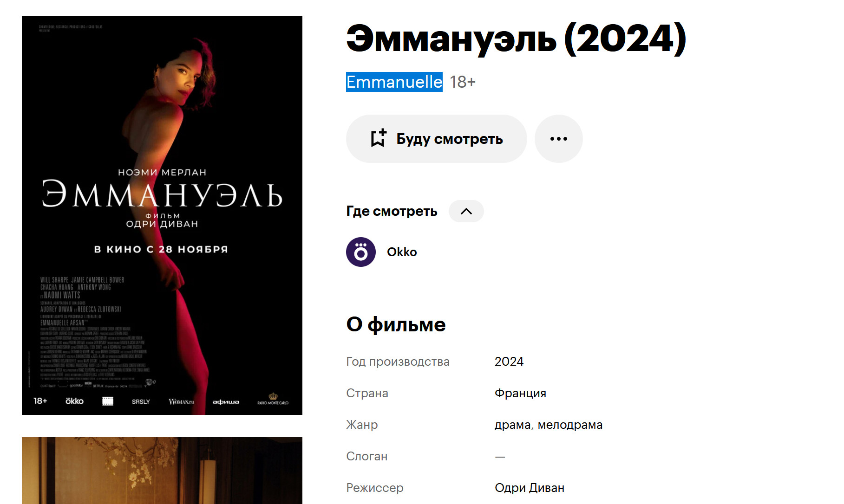The height and width of the screenshot is (504, 844).
Task: Open the Okko streaming link
Action: (402, 252)
